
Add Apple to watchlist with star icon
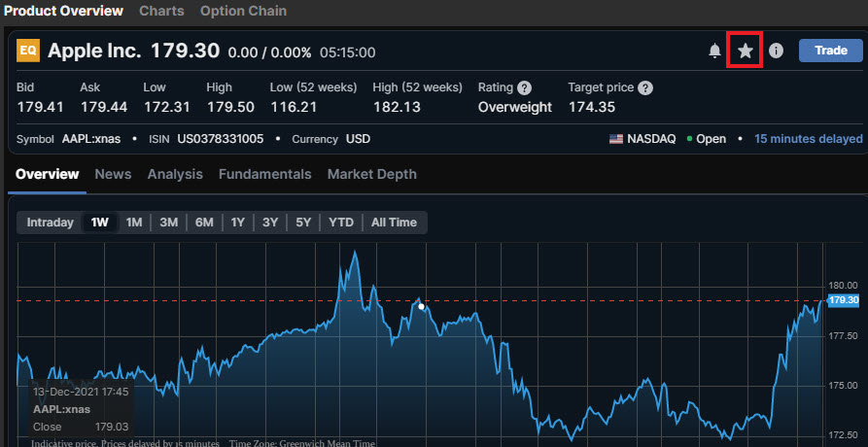(746, 51)
